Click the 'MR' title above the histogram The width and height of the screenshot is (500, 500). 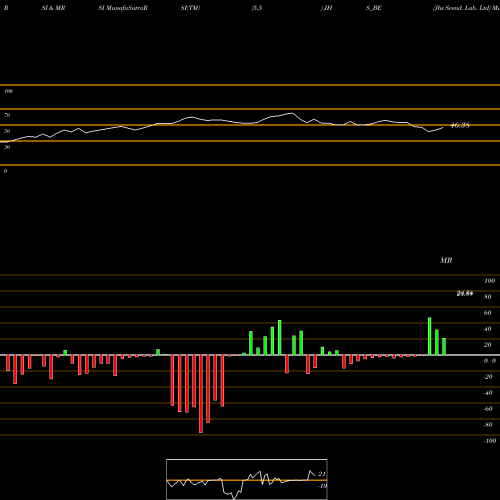[x=446, y=260]
